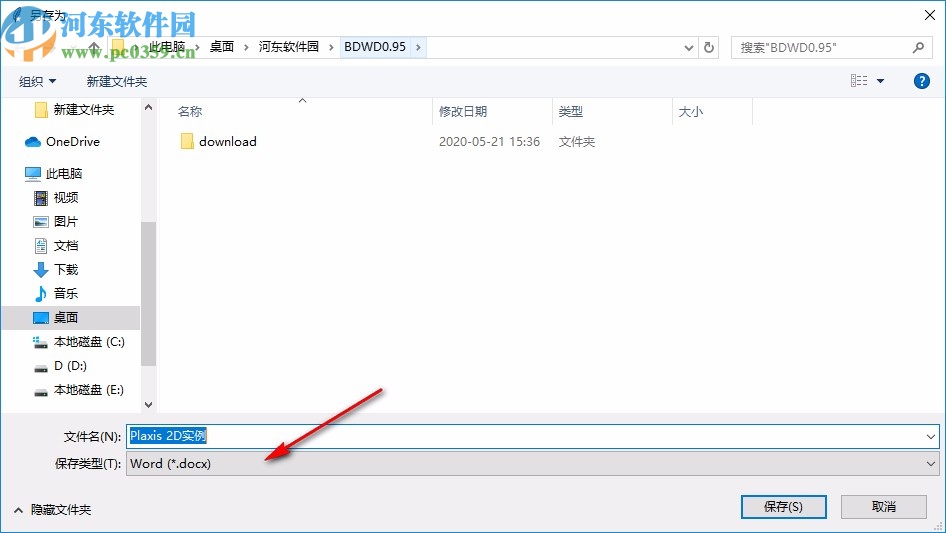
Task: Click the 下载 blue arrow icon
Action: [x=40, y=270]
